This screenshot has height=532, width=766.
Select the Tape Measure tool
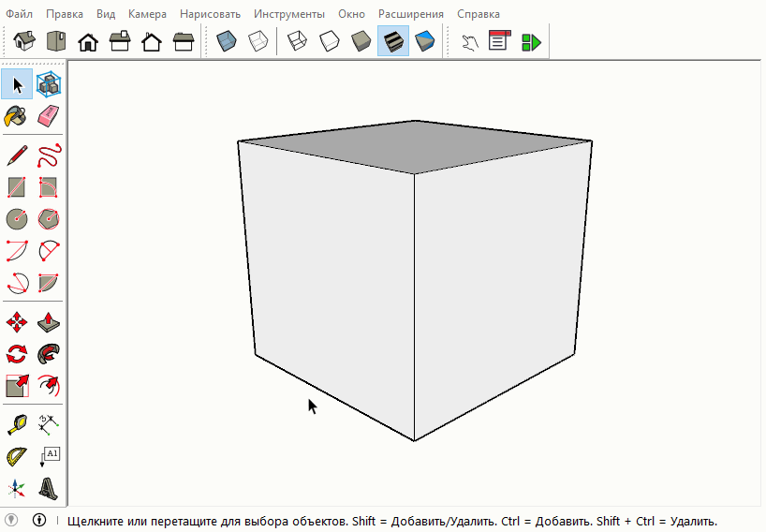17,425
